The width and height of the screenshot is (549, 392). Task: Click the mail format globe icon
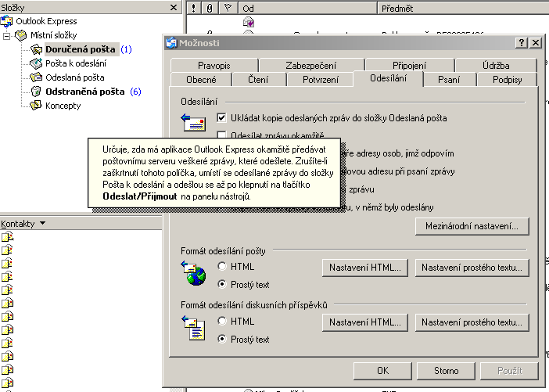coord(194,274)
